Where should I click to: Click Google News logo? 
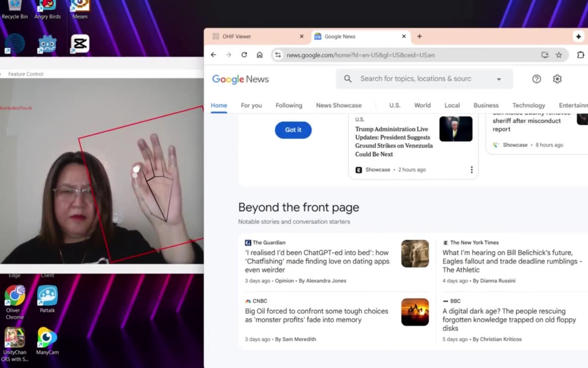click(x=241, y=79)
